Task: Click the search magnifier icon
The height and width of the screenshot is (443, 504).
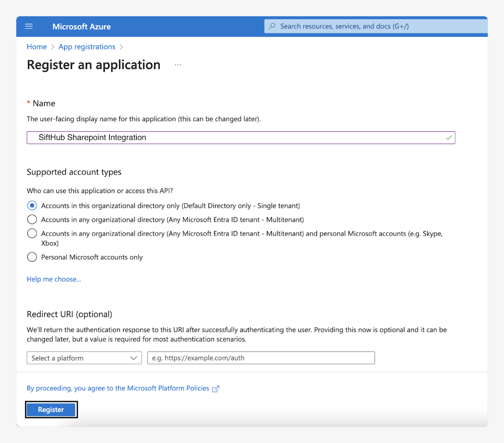Action: (x=272, y=26)
